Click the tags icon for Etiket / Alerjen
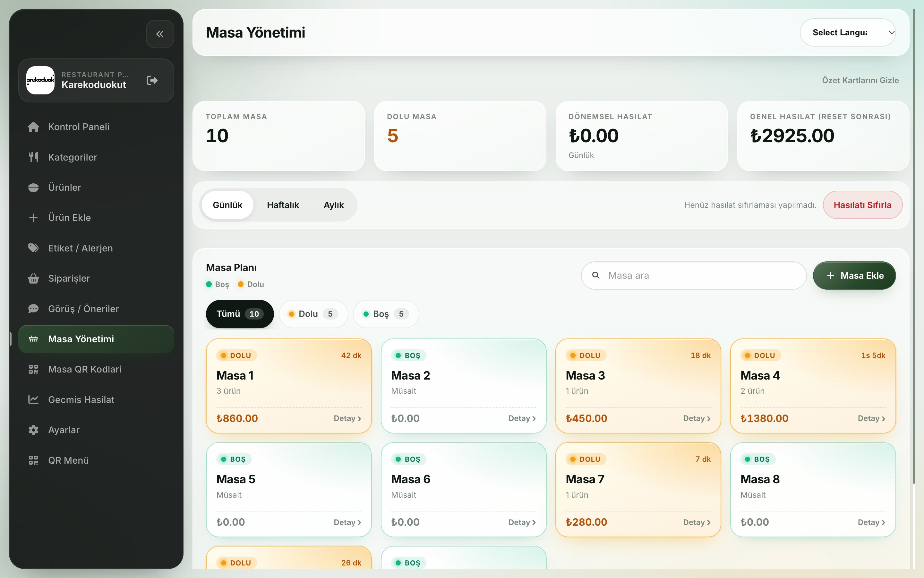 (x=34, y=248)
